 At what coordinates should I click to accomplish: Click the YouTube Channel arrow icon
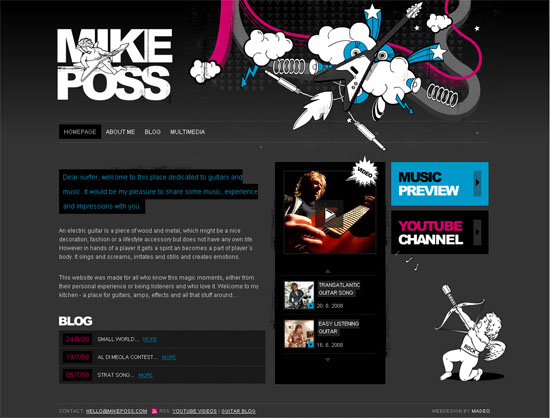(x=477, y=232)
